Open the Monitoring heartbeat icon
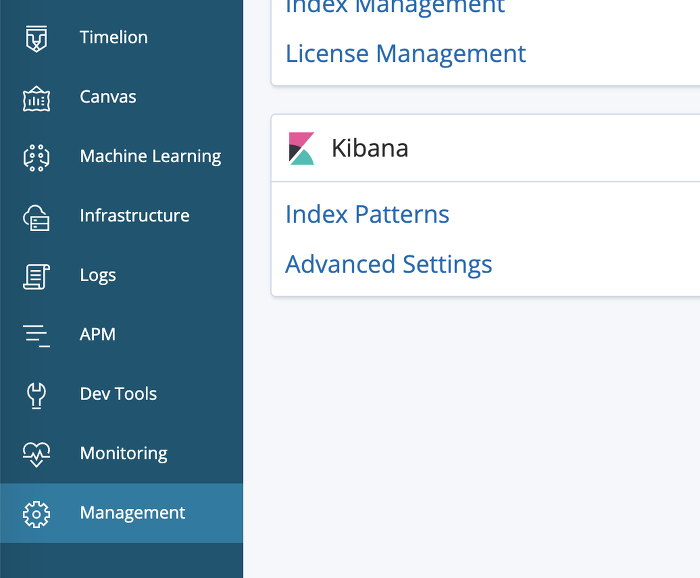The height and width of the screenshot is (578, 700). pyautogui.click(x=36, y=454)
